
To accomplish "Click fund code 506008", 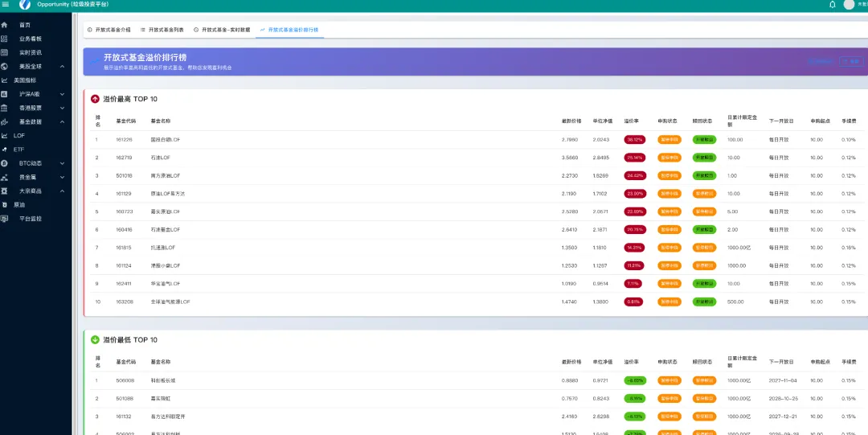I will click(x=125, y=380).
